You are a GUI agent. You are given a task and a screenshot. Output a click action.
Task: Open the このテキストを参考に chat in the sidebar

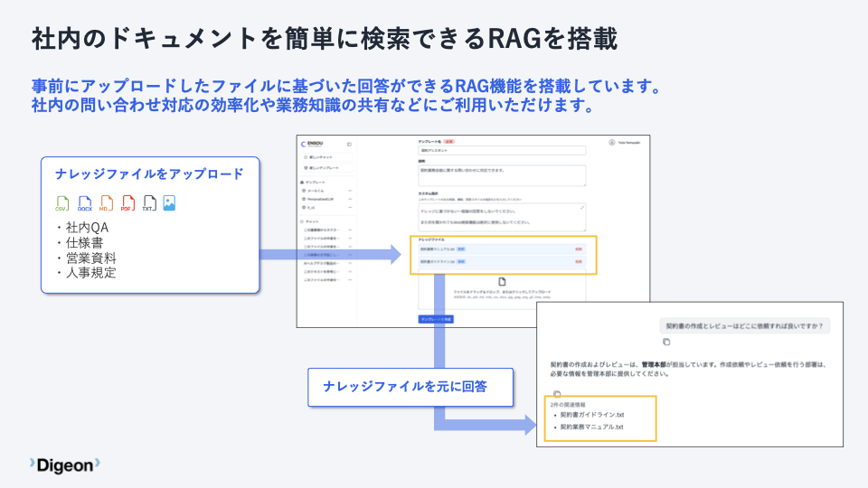coord(321,272)
